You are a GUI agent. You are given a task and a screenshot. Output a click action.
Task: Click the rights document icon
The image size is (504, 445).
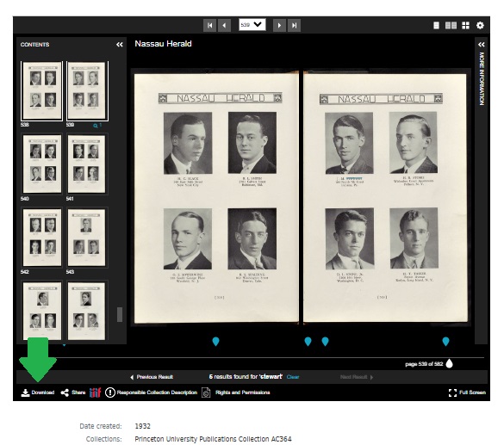pos(206,392)
